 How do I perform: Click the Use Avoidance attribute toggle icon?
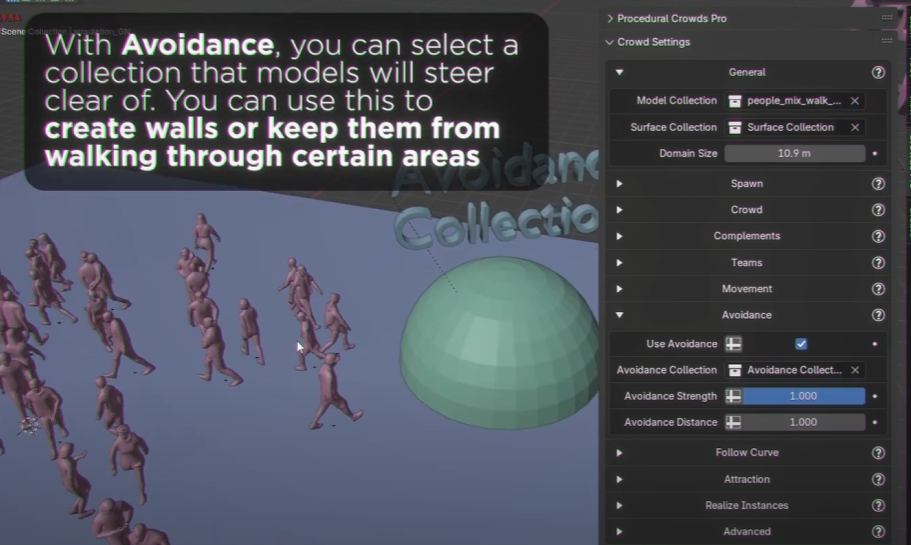[733, 344]
